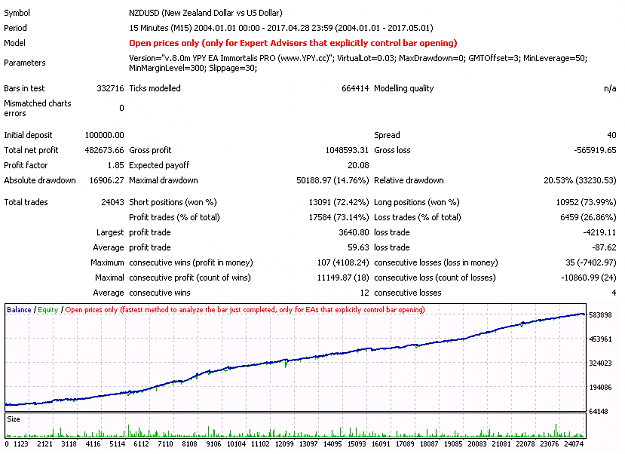Click the x-axis trade number 1123
Viewport: 625px width, 454px height.
[x=21, y=444]
